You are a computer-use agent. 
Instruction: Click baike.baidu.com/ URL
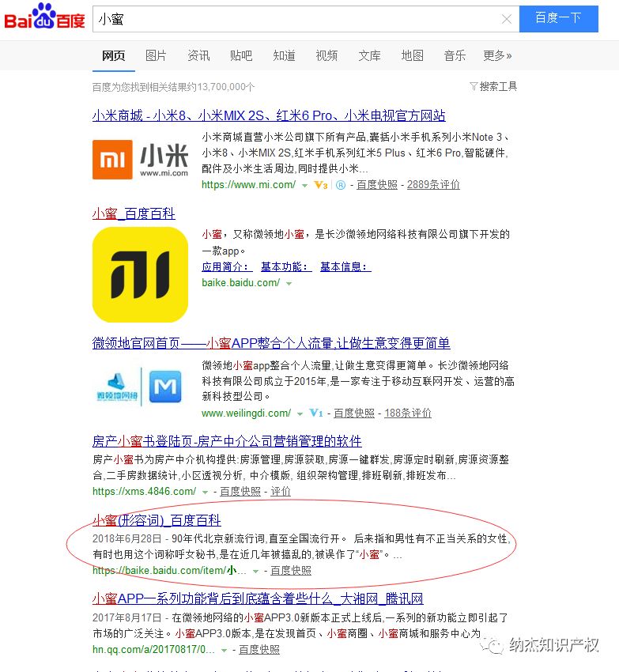(x=241, y=283)
